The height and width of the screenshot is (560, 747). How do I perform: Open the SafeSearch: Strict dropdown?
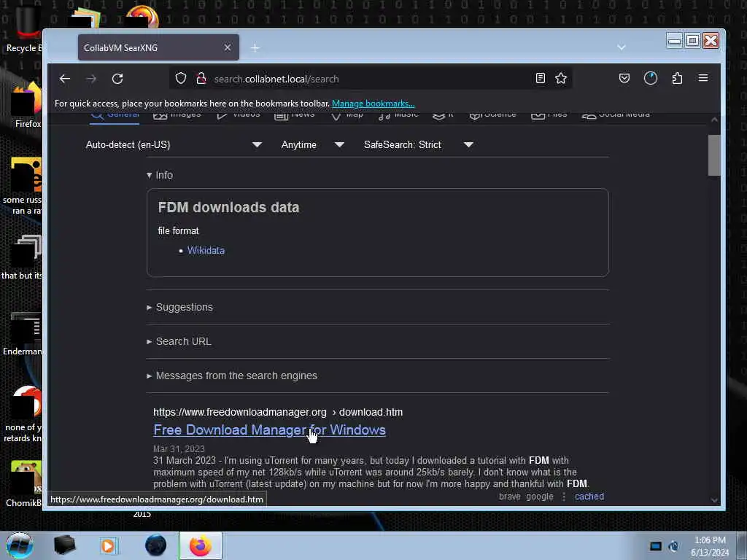click(x=418, y=145)
